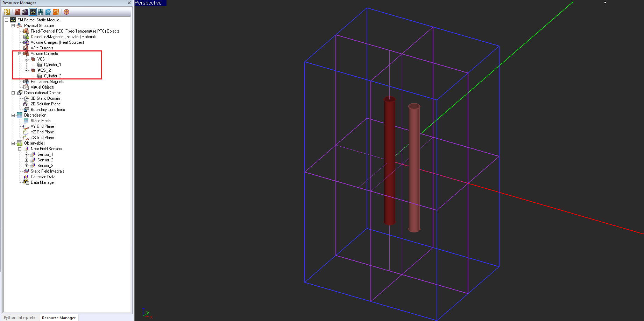644x321 pixels.
Task: Switch to the purple waves module icon
Action: pyautogui.click(x=25, y=12)
